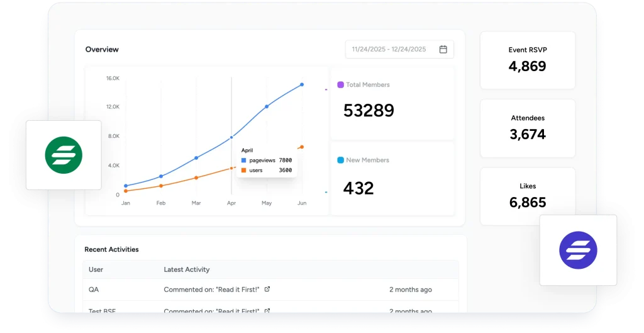
Task: Click blue pageviews legend square in tooltip
Action: click(x=243, y=161)
